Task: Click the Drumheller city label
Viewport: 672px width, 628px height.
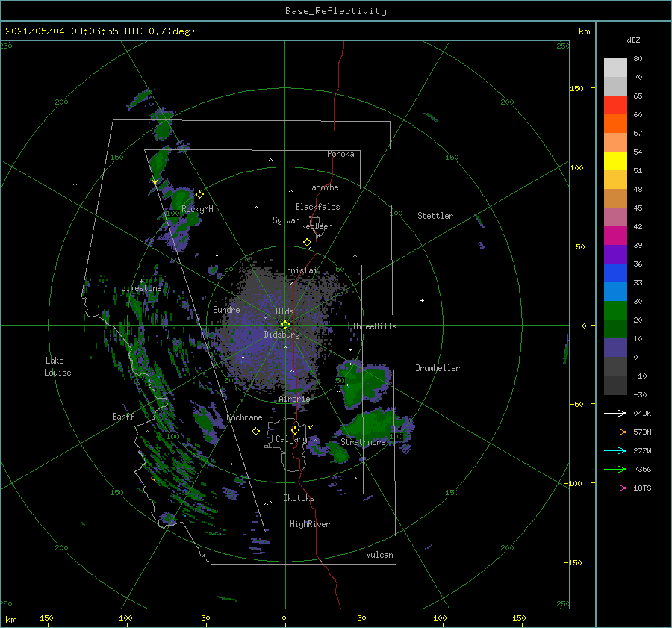Action: (x=438, y=368)
